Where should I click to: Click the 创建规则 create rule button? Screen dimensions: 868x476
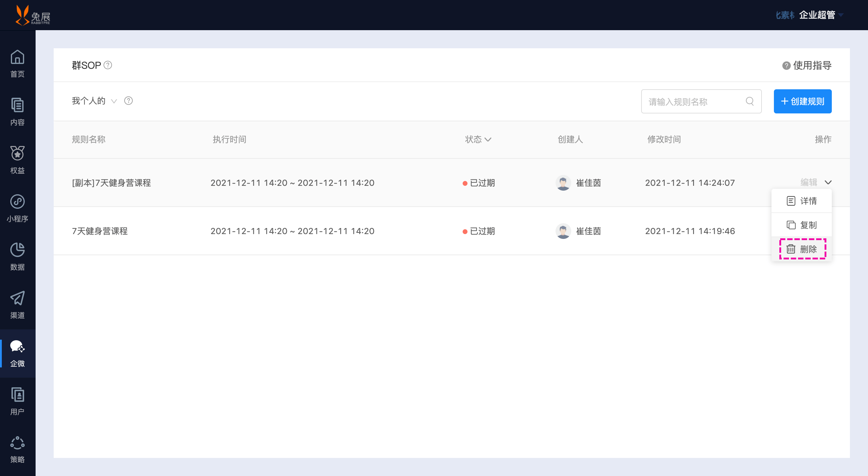[x=803, y=101]
